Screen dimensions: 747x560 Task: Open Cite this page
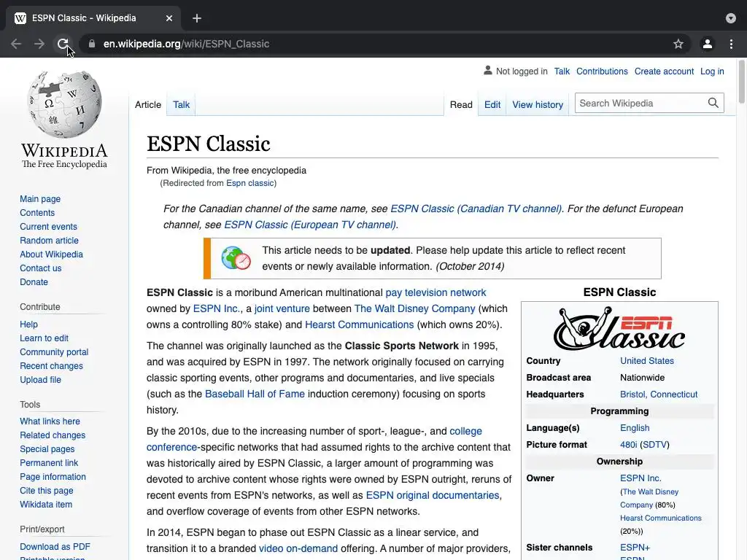[x=46, y=491]
